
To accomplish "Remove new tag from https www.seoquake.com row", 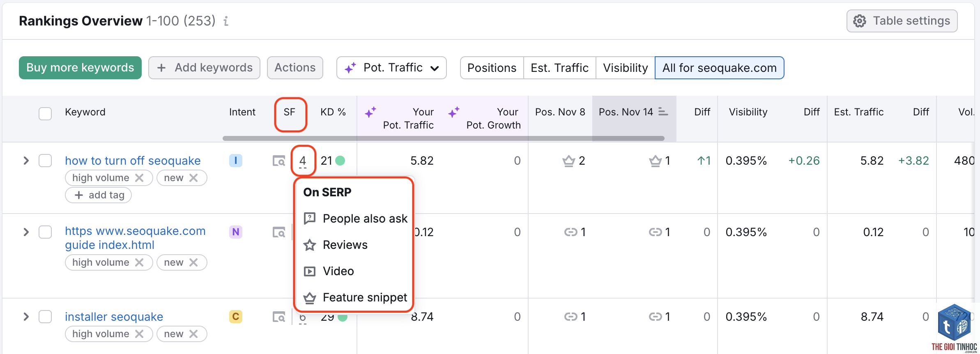I will 193,262.
